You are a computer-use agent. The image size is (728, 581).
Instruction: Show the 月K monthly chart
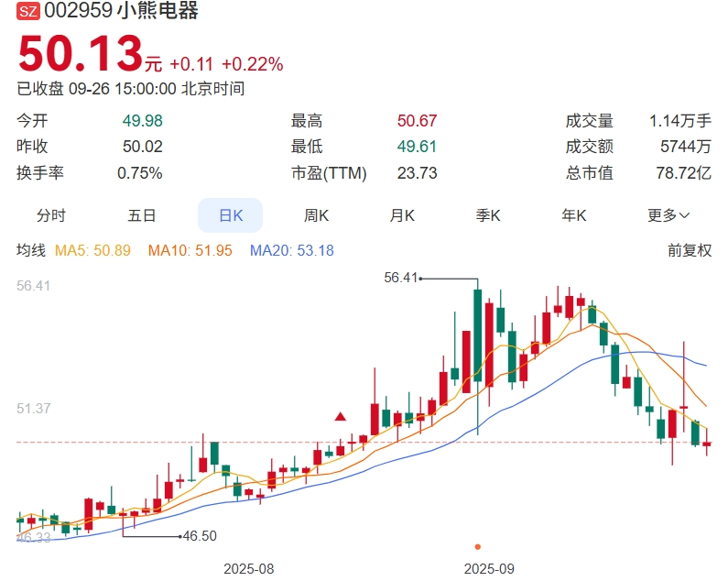pos(402,215)
